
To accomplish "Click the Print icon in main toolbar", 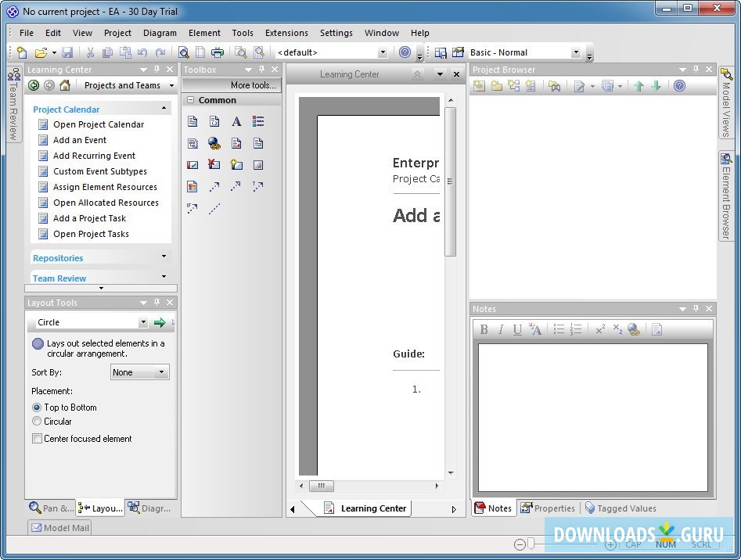I will point(218,52).
